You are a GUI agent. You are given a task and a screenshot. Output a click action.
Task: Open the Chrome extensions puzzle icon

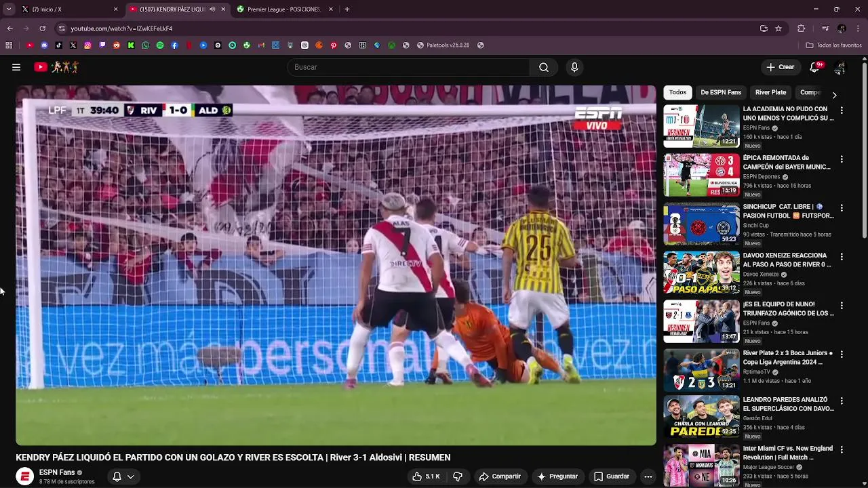(x=801, y=28)
